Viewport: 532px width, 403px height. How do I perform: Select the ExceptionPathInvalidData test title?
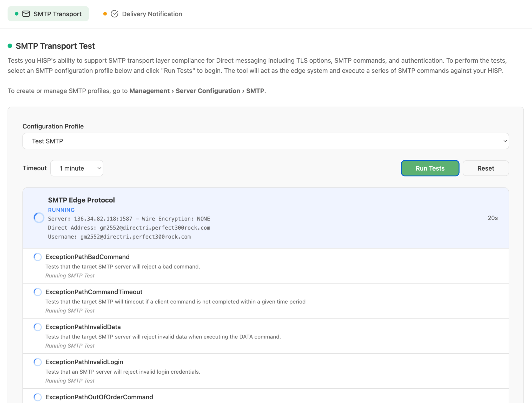[x=83, y=327]
